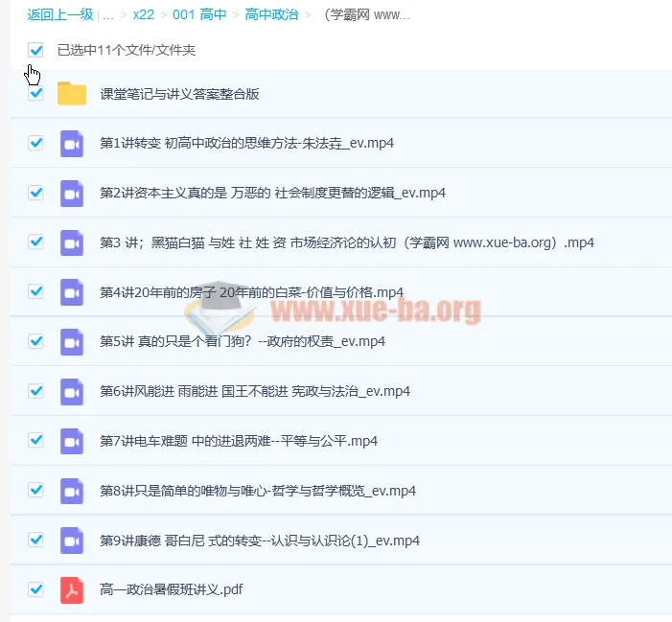The width and height of the screenshot is (672, 622).
Task: Open folder name 课堂笔记与讲义答案整合版
Action: pyautogui.click(x=179, y=94)
